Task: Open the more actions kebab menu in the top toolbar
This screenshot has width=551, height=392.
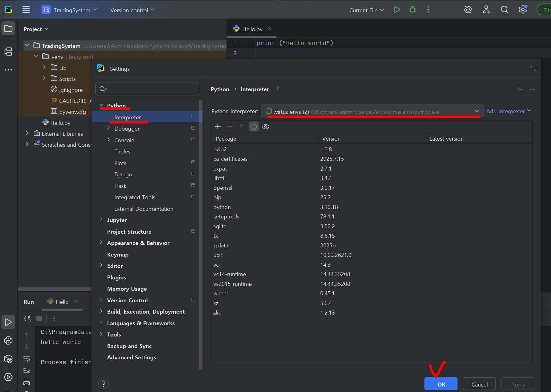Action: (428, 10)
